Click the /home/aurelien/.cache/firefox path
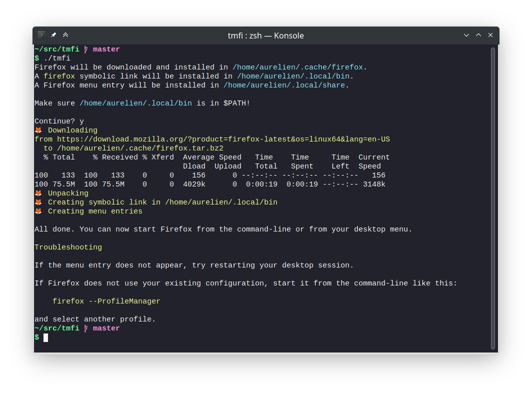 click(297, 67)
